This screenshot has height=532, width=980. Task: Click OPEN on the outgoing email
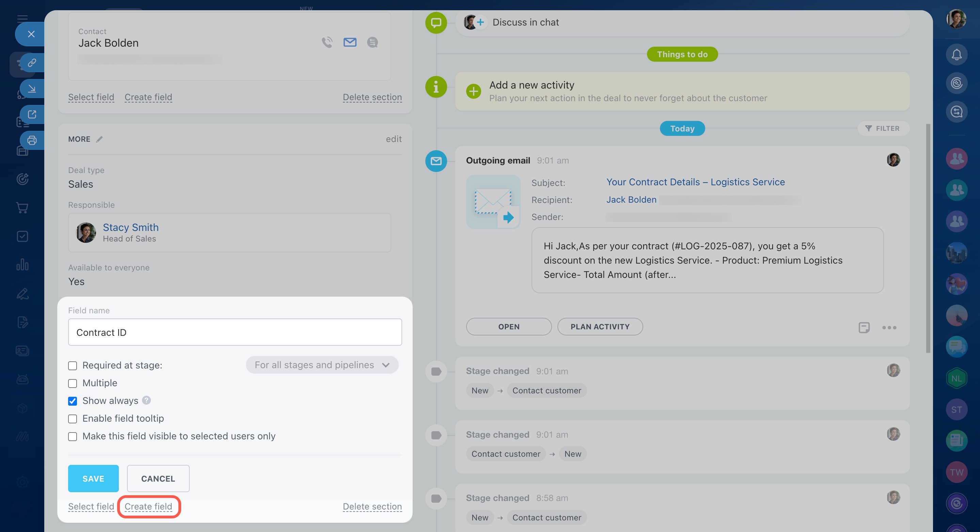509,327
